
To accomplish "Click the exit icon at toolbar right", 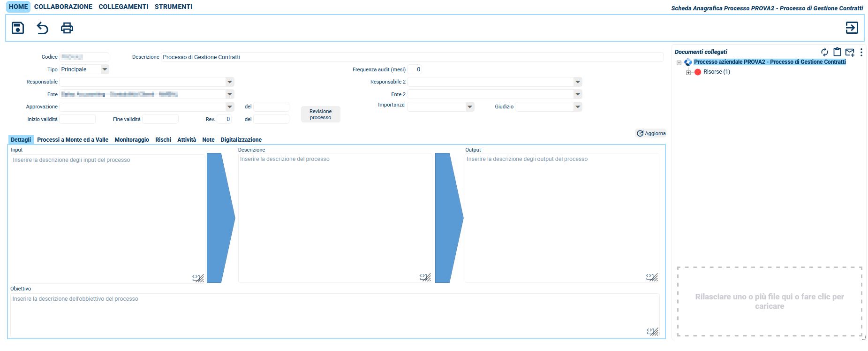I will (852, 28).
